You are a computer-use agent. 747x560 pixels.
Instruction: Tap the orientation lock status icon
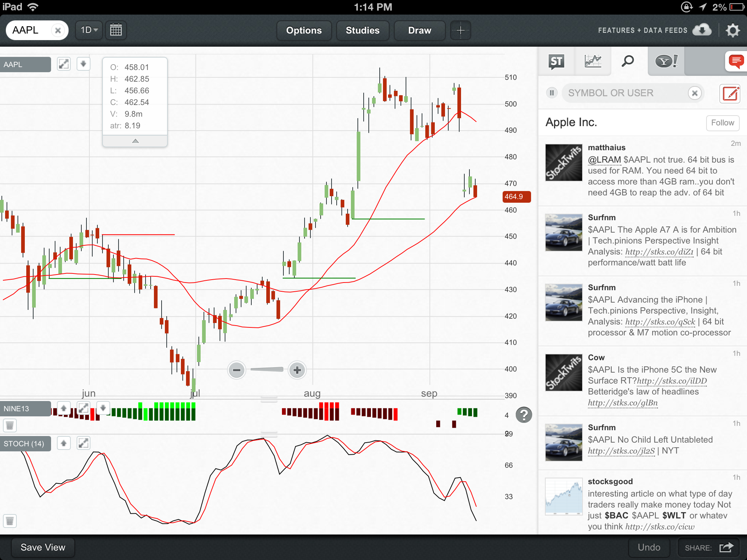[x=686, y=7]
